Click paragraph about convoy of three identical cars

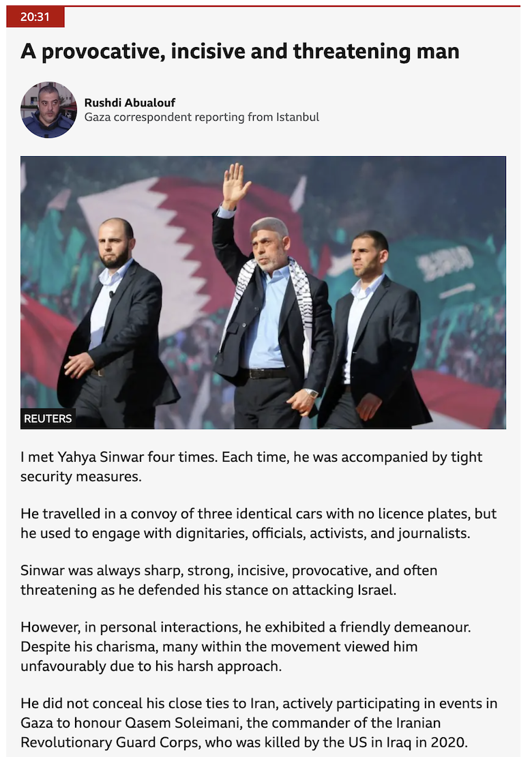pyautogui.click(x=258, y=523)
